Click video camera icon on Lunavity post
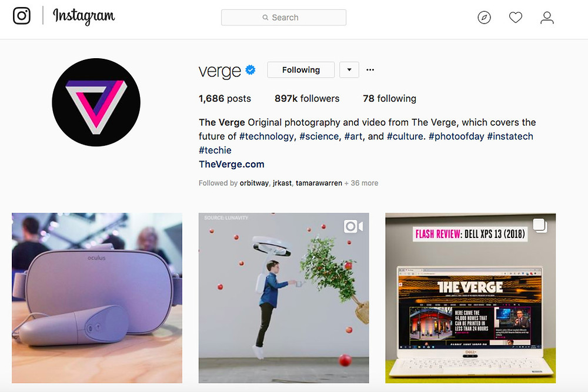 pos(353,226)
